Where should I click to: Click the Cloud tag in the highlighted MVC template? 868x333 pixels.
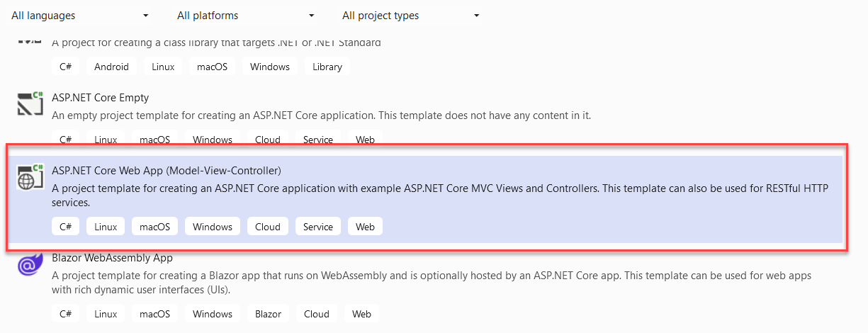click(x=268, y=227)
